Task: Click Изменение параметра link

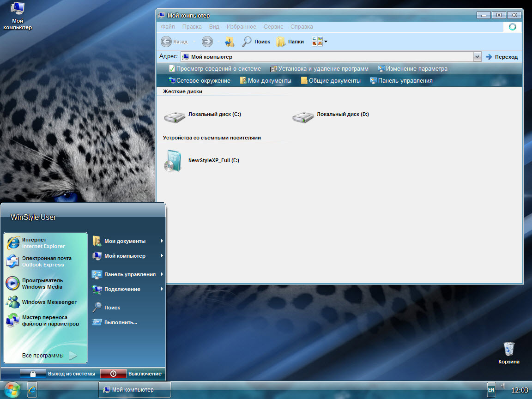Action: (412, 68)
